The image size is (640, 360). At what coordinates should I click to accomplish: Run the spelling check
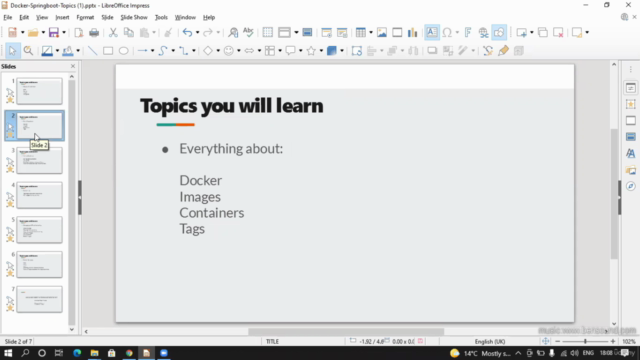pyautogui.click(x=248, y=32)
